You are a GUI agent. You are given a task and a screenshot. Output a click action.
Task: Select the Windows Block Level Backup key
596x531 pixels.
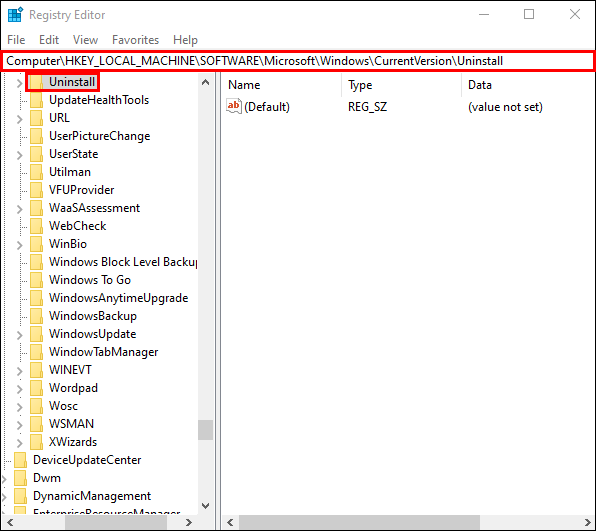(123, 262)
